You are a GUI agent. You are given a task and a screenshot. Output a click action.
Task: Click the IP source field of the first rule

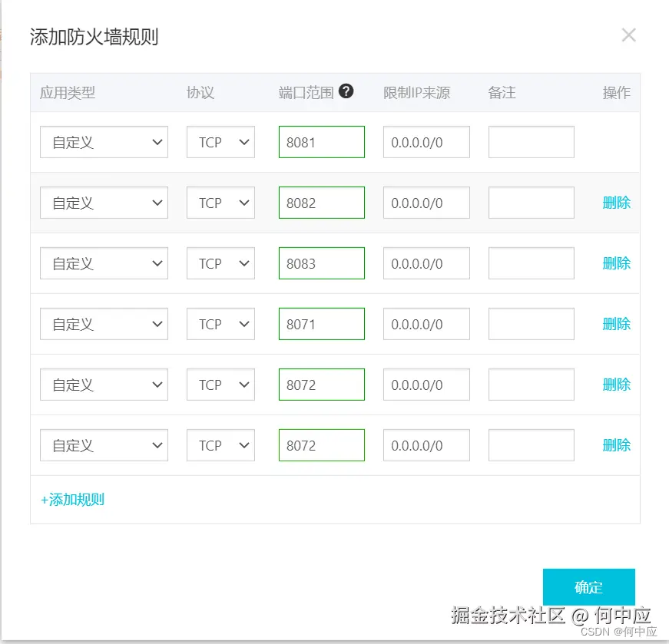426,141
